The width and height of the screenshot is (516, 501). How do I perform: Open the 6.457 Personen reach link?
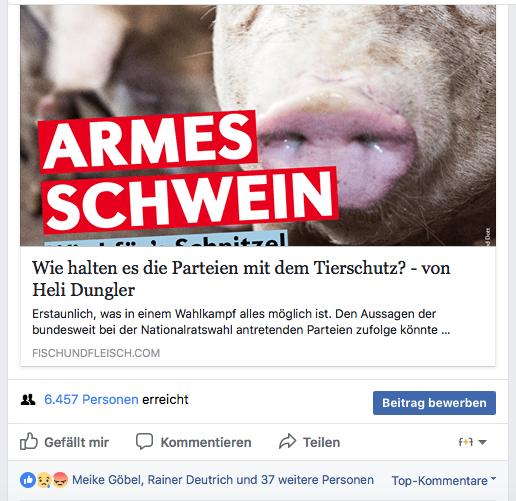point(91,399)
